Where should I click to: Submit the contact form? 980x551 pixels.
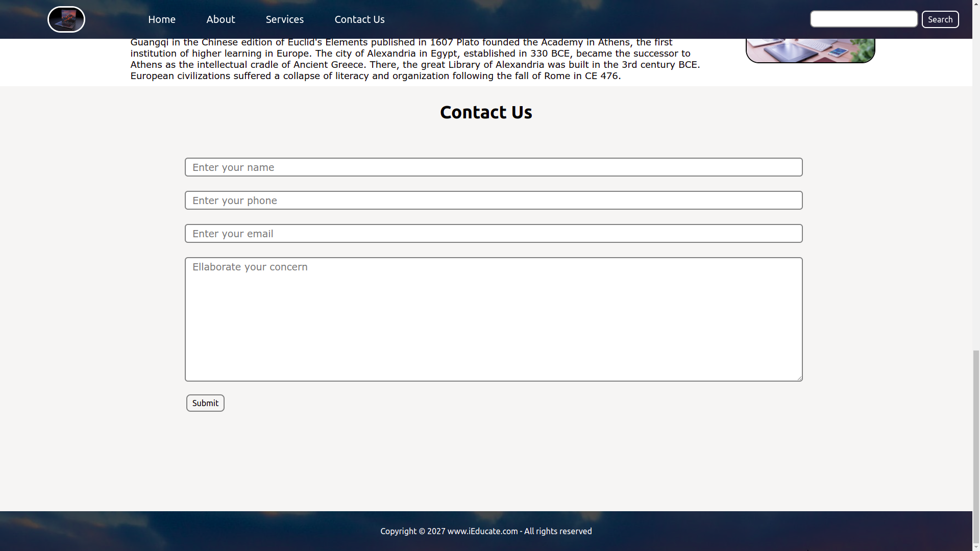click(205, 403)
